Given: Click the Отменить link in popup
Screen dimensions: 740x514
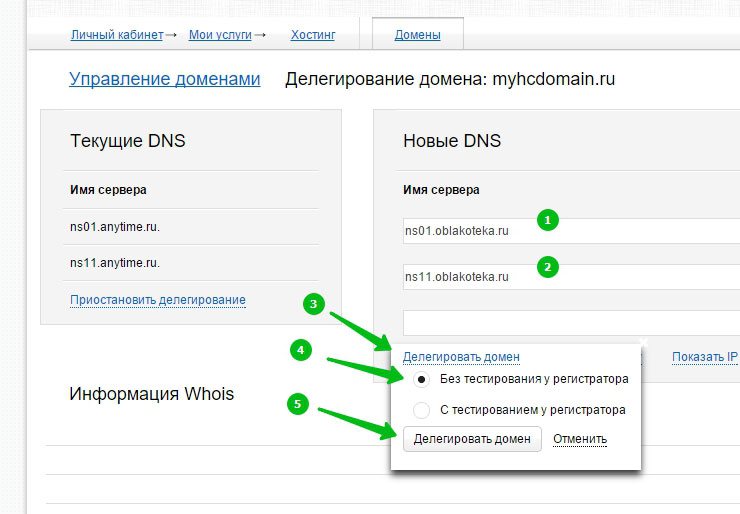Looking at the screenshot, I should pyautogui.click(x=580, y=439).
